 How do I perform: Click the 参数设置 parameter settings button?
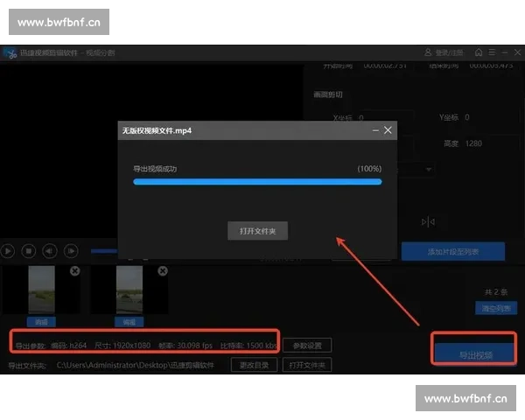pyautogui.click(x=312, y=345)
